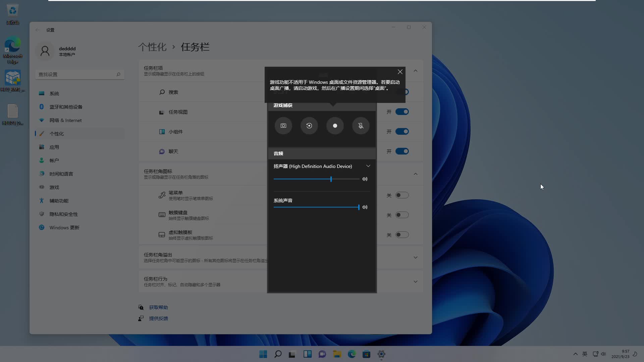
Task: Open Chat from taskbar
Action: pyautogui.click(x=322, y=354)
